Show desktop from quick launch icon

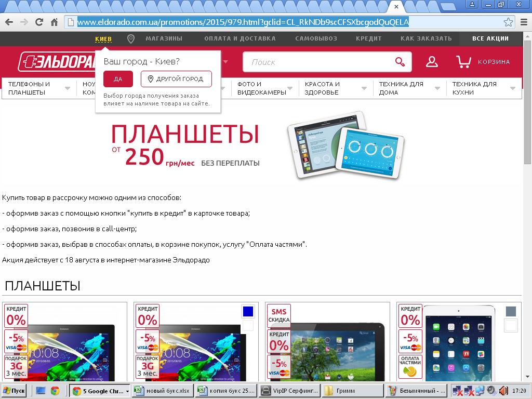pyautogui.click(x=41, y=391)
